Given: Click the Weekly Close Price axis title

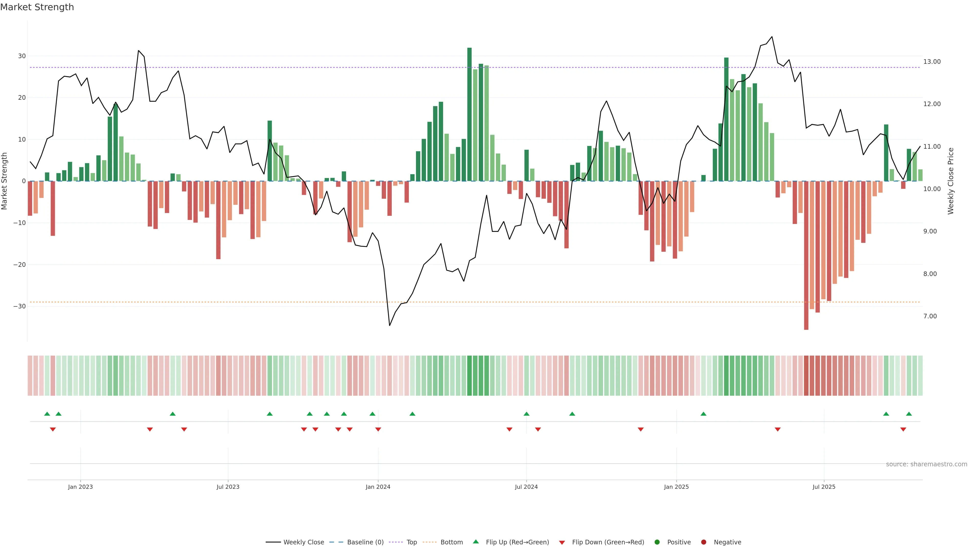Looking at the screenshot, I should [951, 181].
